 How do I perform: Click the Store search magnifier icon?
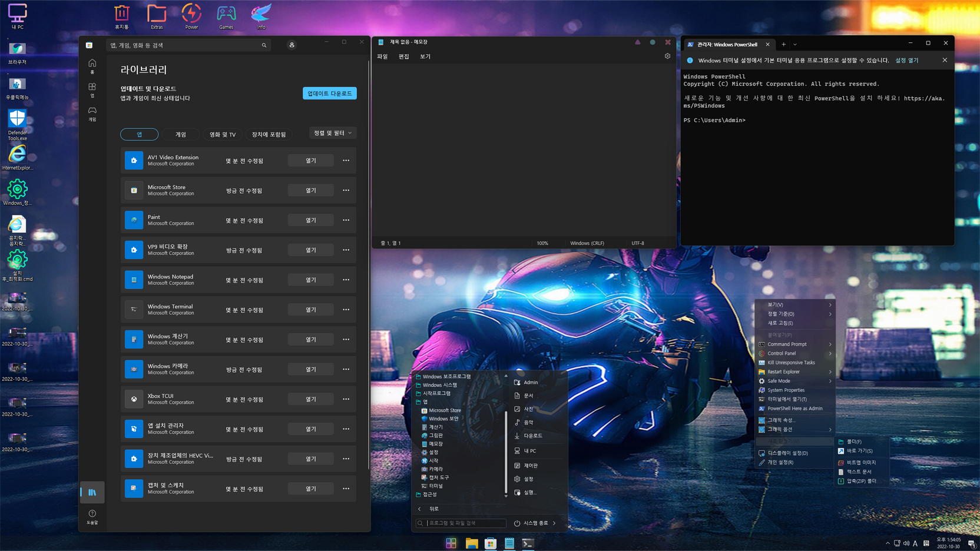click(x=264, y=45)
